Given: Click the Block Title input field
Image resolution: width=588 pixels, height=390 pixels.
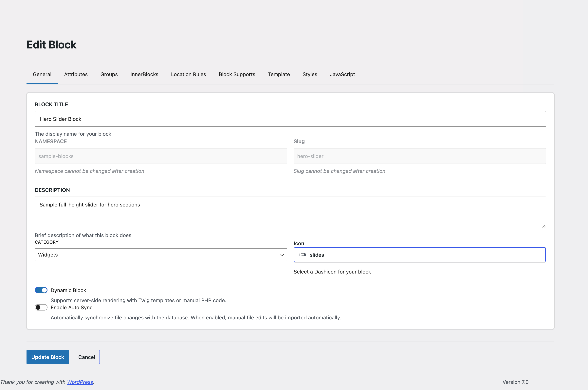Looking at the screenshot, I should (x=290, y=119).
